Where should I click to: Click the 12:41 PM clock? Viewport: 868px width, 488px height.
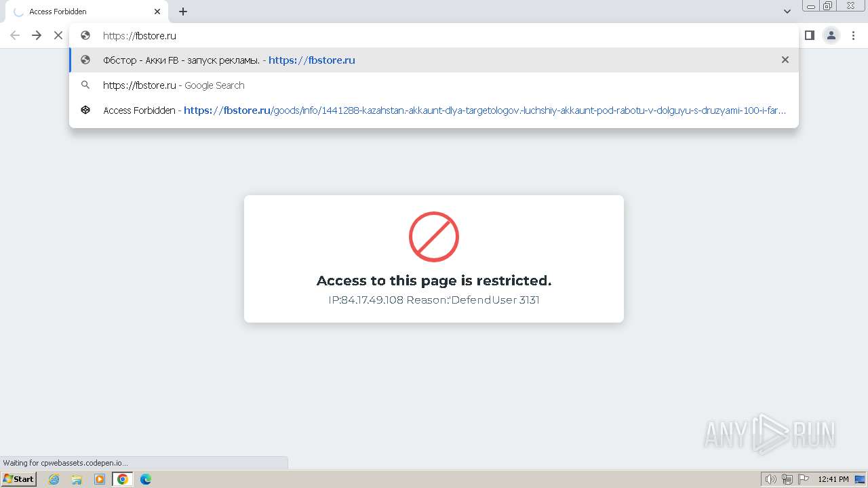point(833,479)
